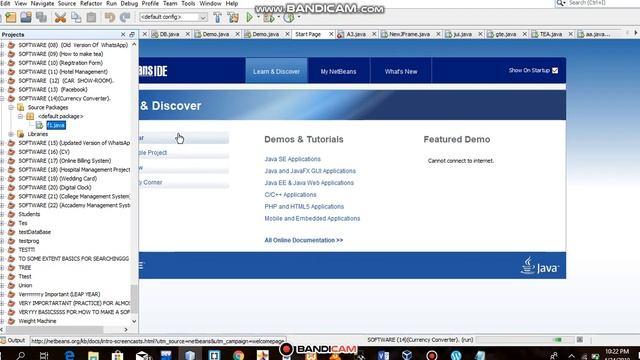Image resolution: width=640 pixels, height=360 pixels.
Task: Click the Java logo in banner
Action: (x=540, y=266)
